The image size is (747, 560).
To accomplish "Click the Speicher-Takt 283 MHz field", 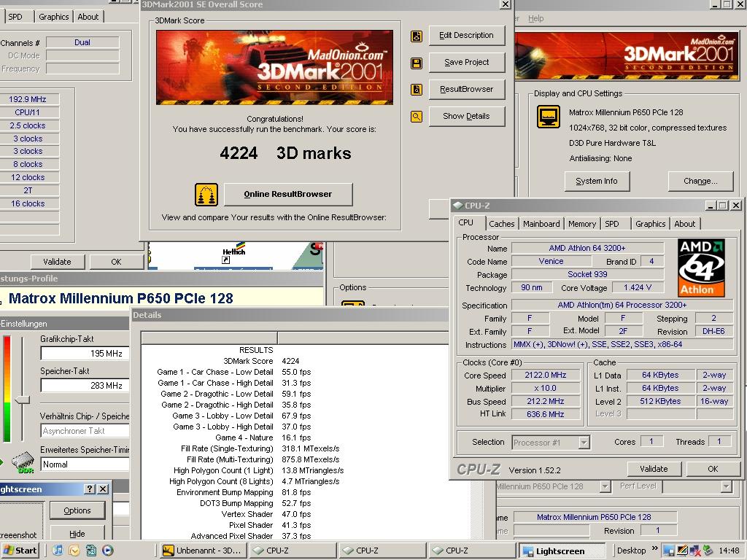I will 85,386.
